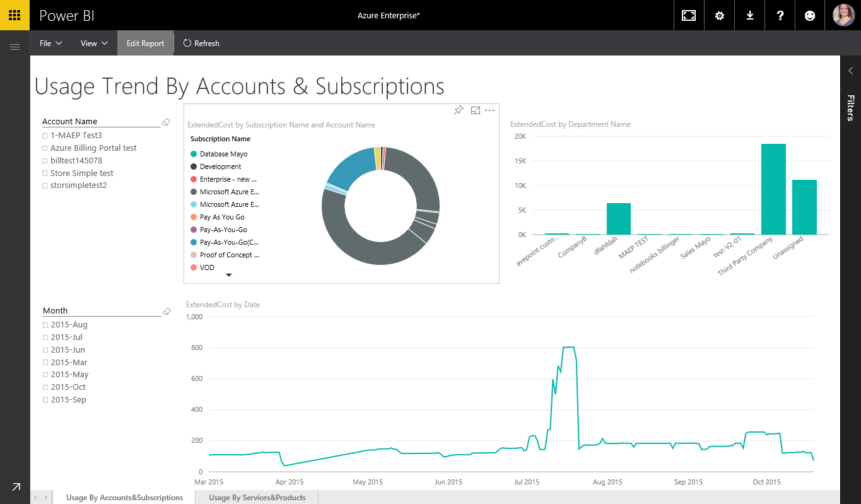
Task: Click the Month slicer header
Action: 56,311
